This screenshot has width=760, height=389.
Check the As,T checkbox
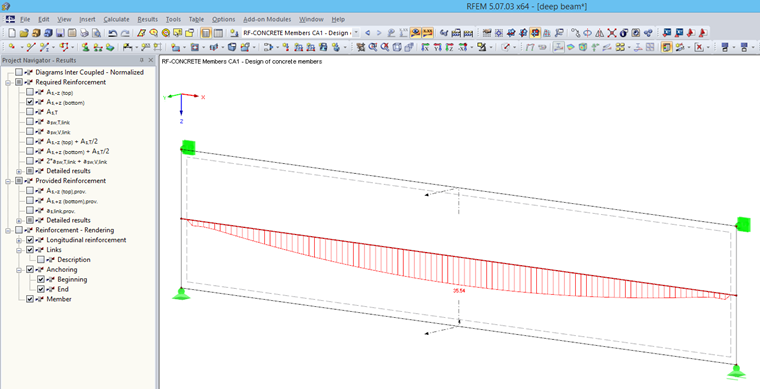pyautogui.click(x=30, y=112)
